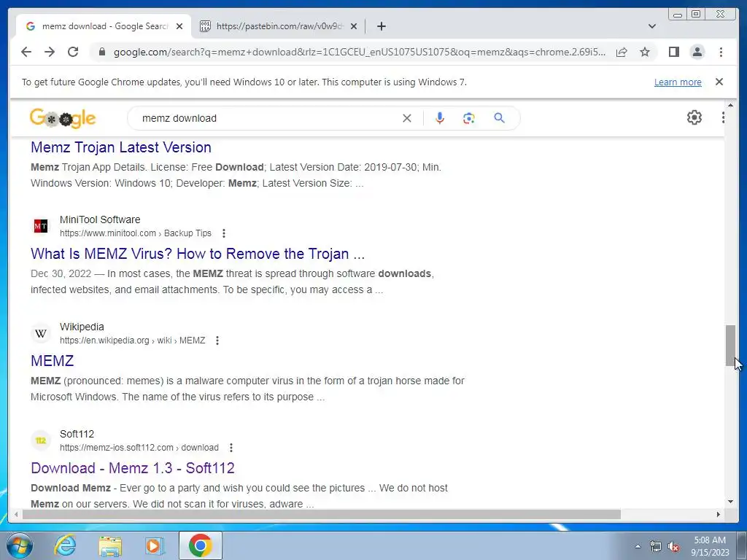Open the network tray icon
This screenshot has height=560, width=747.
656,547
